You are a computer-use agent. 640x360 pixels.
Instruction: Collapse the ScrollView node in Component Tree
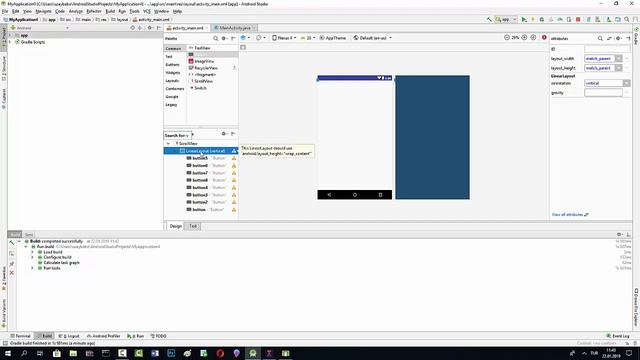coord(168,144)
